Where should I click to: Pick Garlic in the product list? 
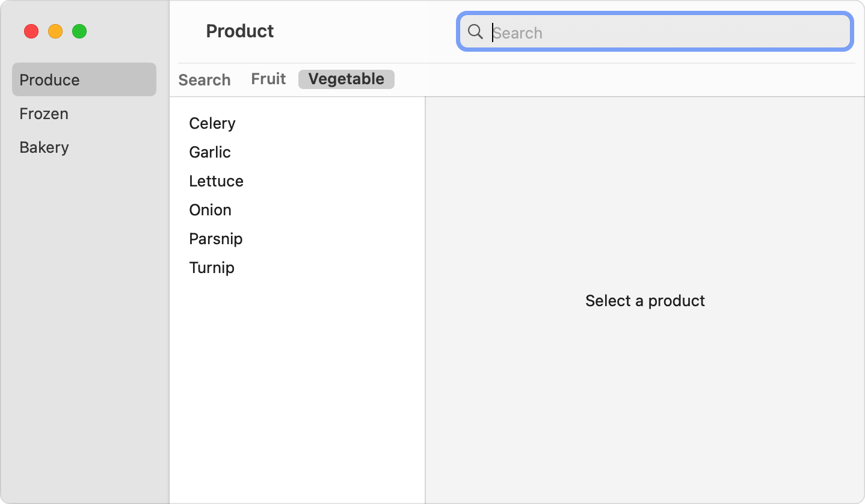(x=210, y=152)
